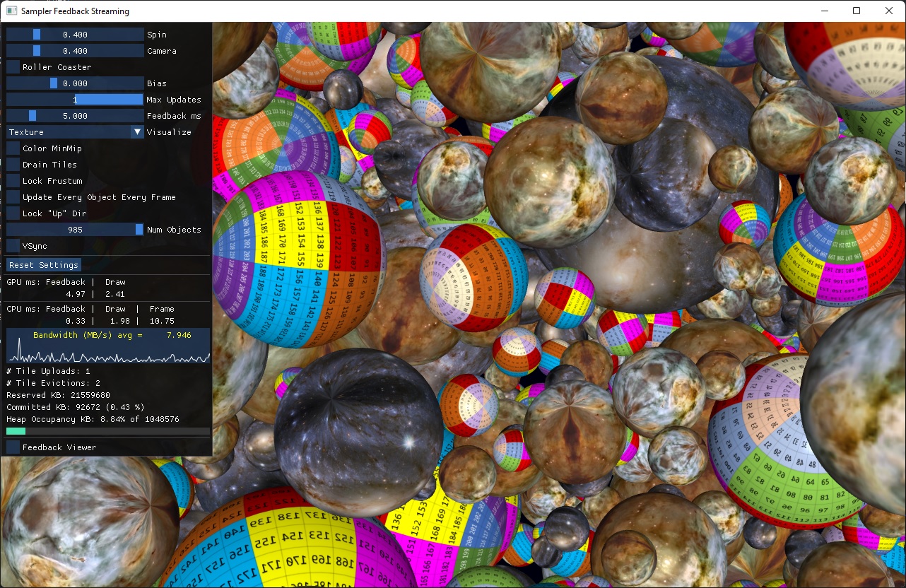
Task: Click the "Reserved KB: 21559680" text
Action: (x=58, y=395)
